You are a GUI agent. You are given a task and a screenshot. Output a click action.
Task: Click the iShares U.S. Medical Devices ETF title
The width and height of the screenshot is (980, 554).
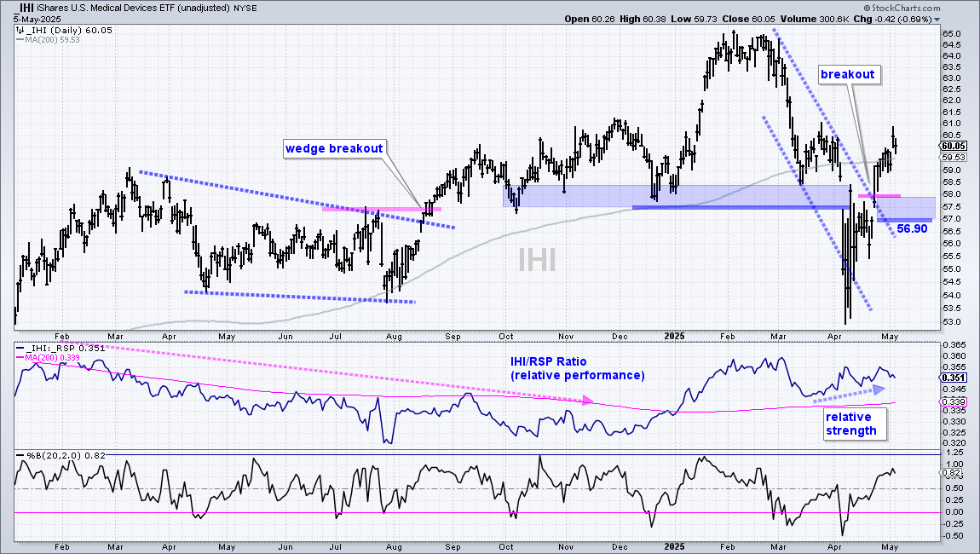131,9
